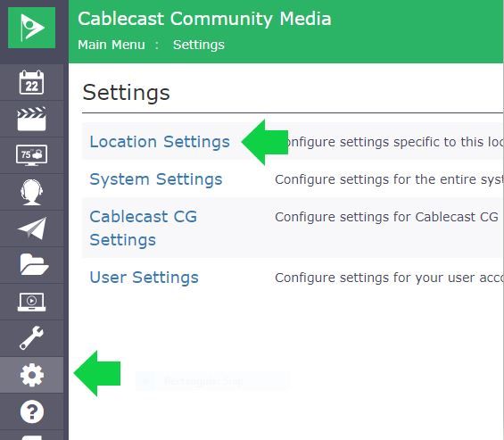Open Location Settings link
Viewport: 504px width, 440px height.
160,142
